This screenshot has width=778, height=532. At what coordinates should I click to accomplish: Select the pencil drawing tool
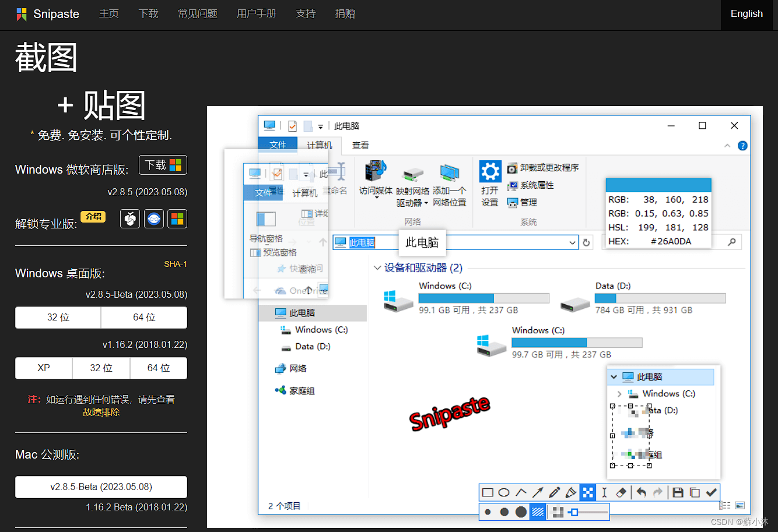(x=554, y=492)
